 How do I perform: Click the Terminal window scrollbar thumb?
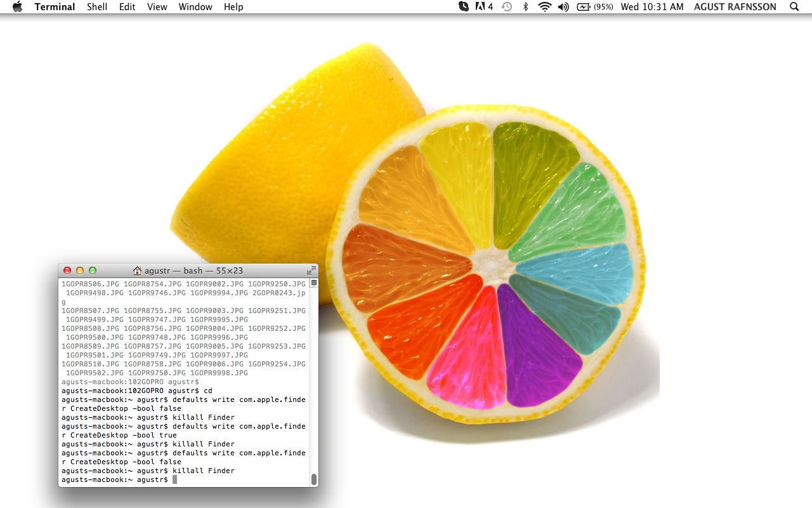point(313,479)
